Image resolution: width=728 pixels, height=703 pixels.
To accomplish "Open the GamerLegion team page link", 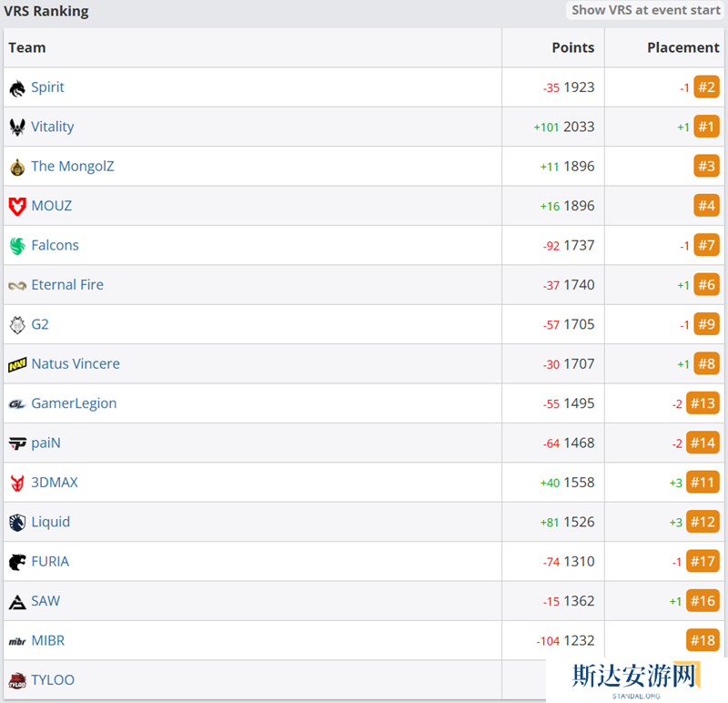I will pos(74,403).
